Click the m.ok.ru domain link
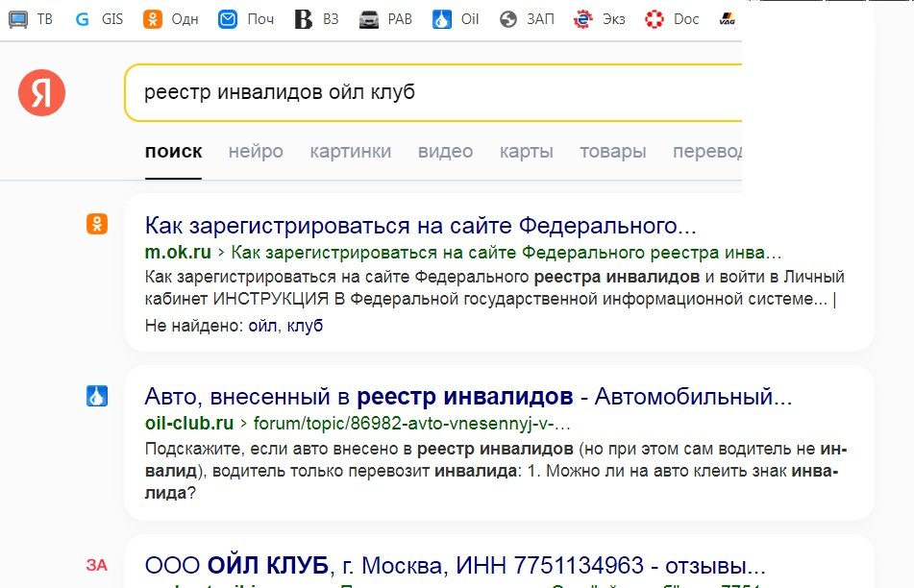 coord(178,253)
